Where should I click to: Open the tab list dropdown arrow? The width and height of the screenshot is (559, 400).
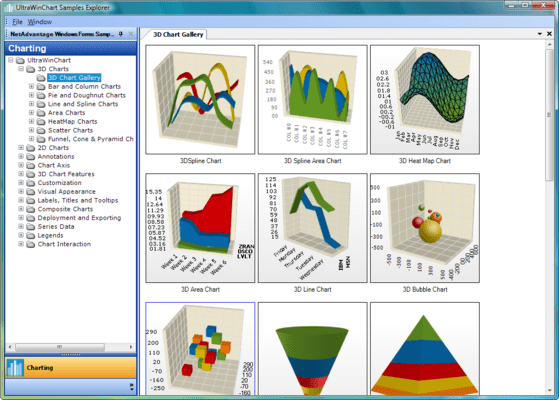(x=540, y=34)
